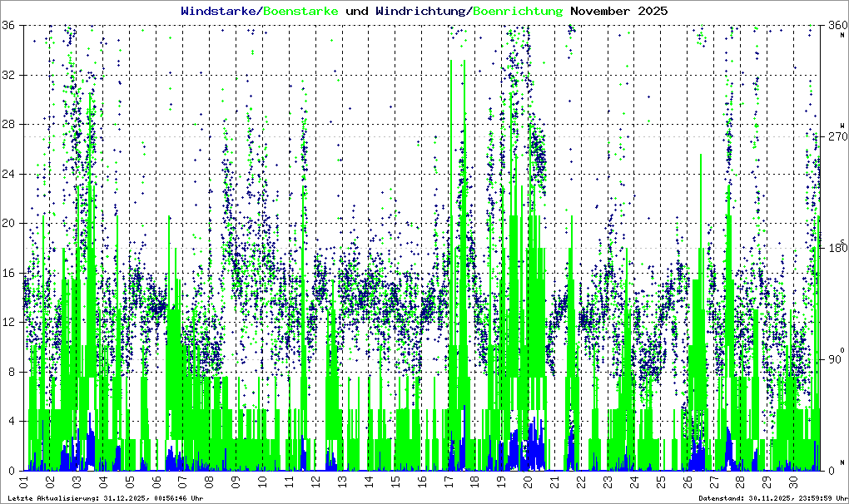Click day 01 on the date axis
Image resolution: width=849 pixels, height=504 pixels.
[24, 482]
